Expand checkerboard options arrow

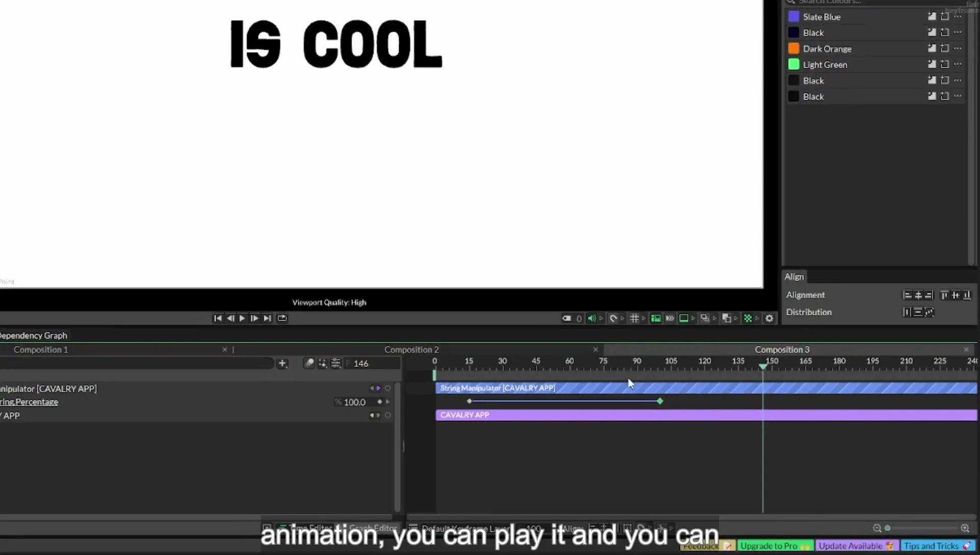[757, 318]
